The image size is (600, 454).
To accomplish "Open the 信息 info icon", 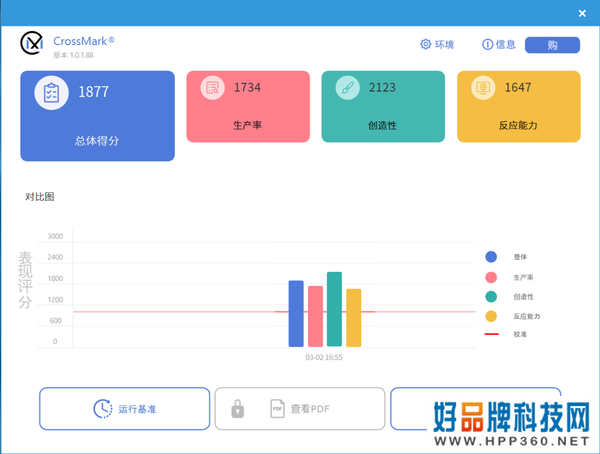I will 487,44.
